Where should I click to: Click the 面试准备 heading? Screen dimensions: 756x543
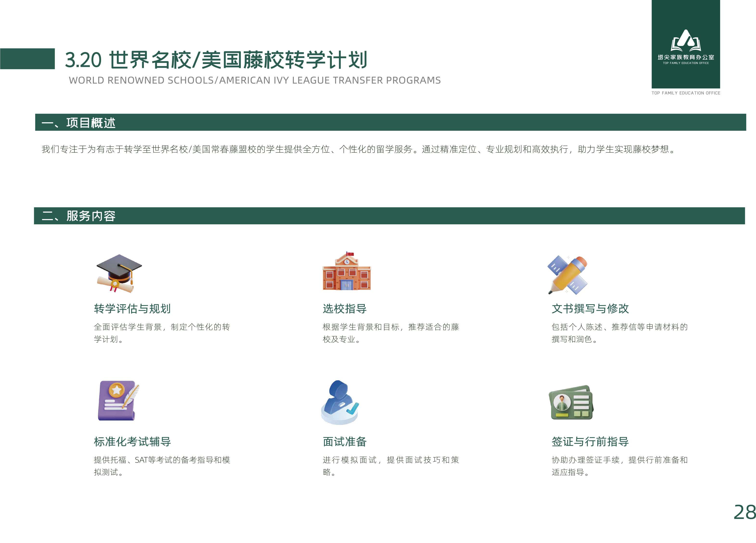[345, 442]
